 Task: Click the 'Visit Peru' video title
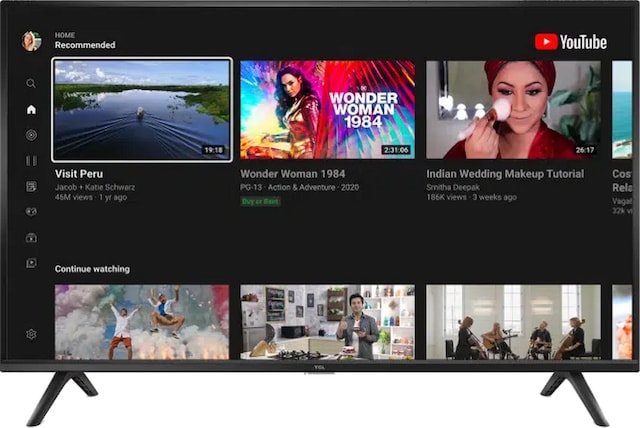tap(77, 174)
